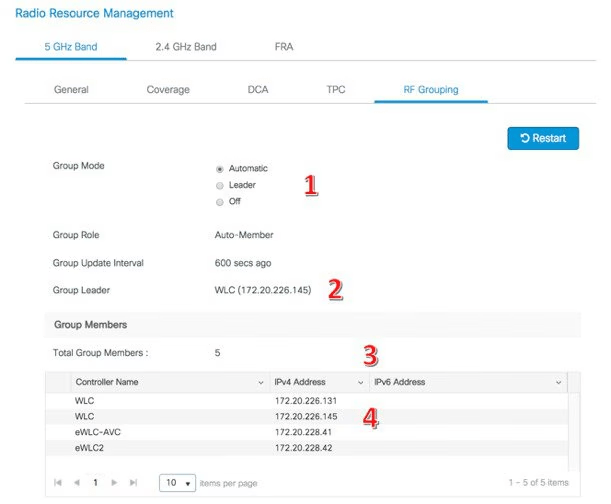Open the DCA sub-tab
The image size is (611, 504).
258,90
